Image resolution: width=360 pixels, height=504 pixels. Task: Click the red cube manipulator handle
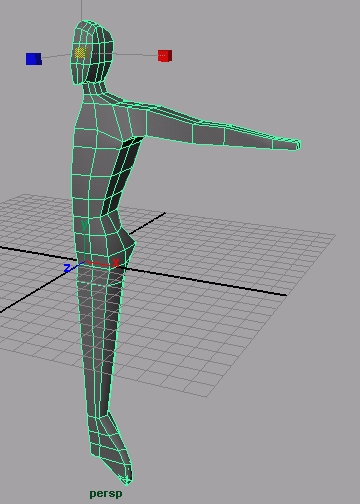pyautogui.click(x=165, y=56)
